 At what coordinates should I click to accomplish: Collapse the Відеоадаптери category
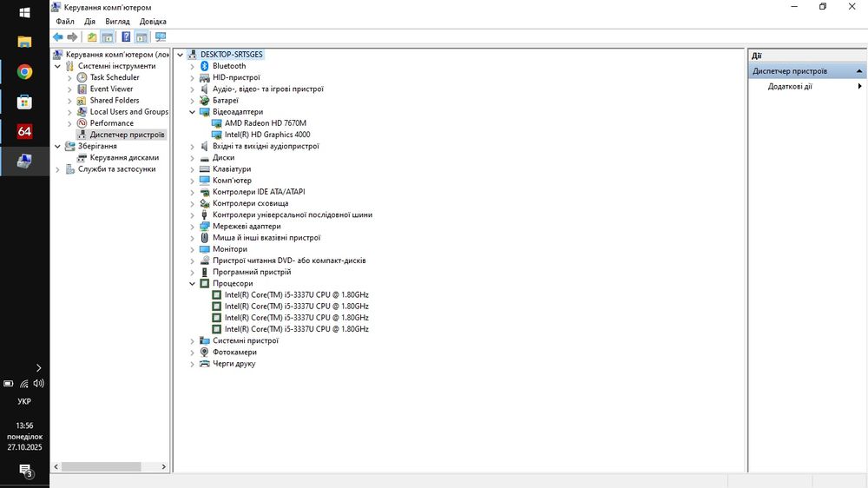(192, 112)
